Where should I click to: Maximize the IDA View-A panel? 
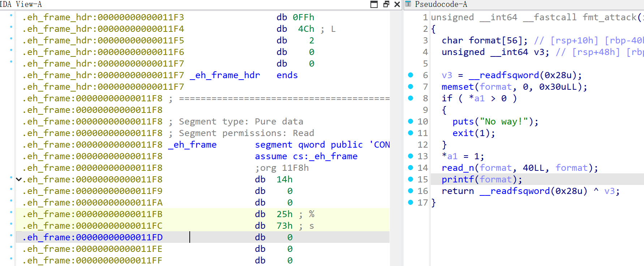[x=374, y=4]
